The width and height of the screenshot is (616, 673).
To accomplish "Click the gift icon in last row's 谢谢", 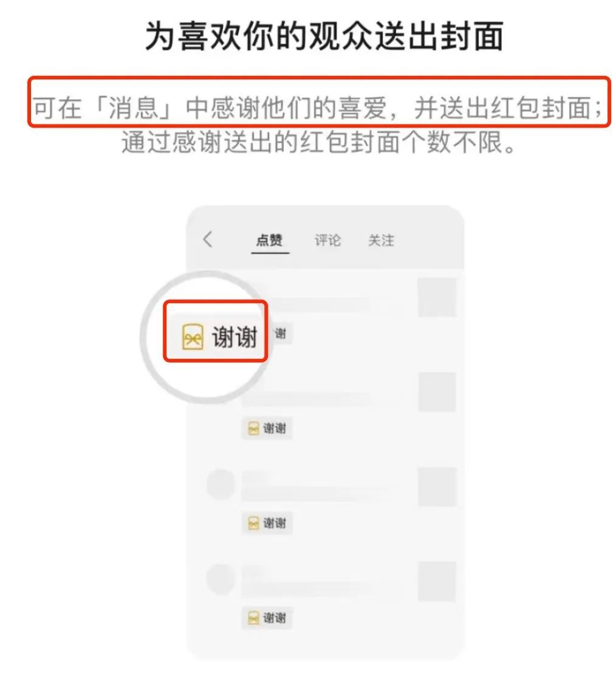I will pyautogui.click(x=254, y=618).
